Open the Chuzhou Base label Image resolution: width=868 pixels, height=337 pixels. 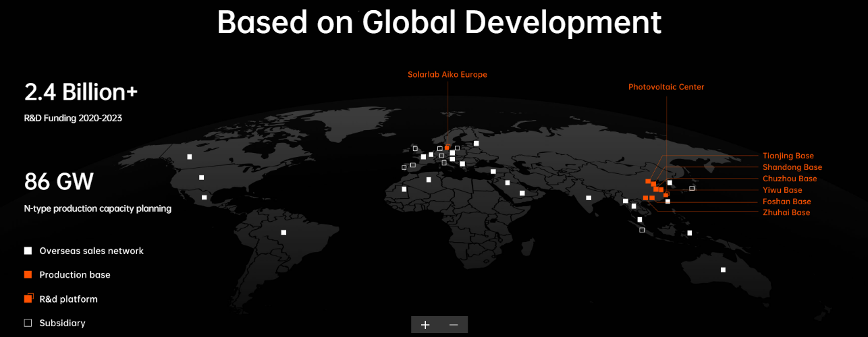point(789,179)
